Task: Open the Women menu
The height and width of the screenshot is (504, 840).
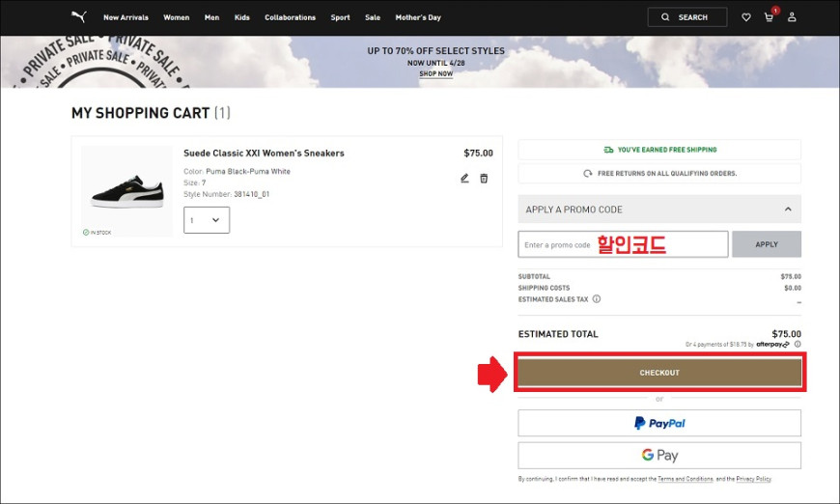Action: click(177, 17)
